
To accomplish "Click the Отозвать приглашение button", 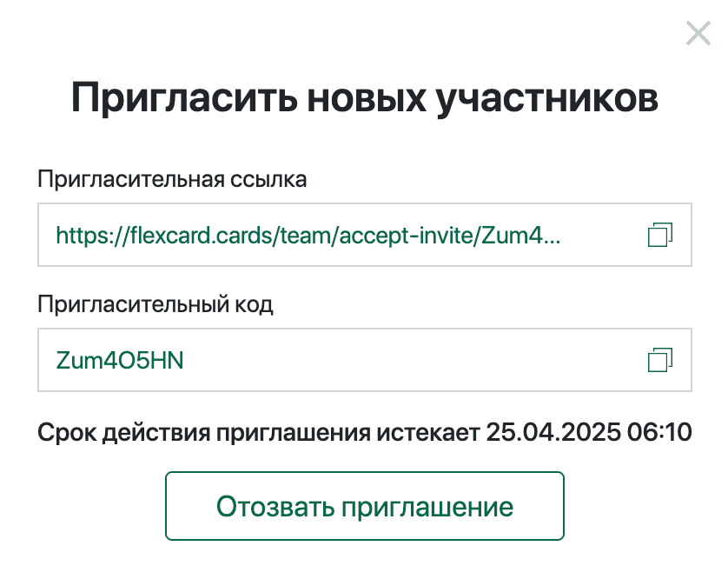I will [x=365, y=506].
